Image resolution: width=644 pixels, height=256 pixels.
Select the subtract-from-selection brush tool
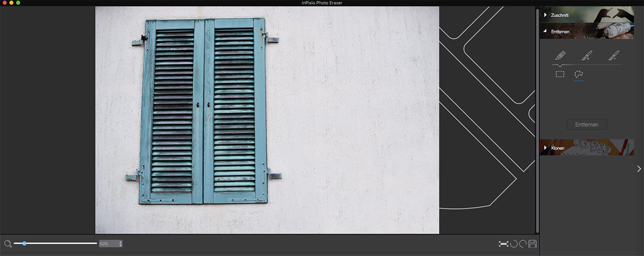tap(613, 55)
